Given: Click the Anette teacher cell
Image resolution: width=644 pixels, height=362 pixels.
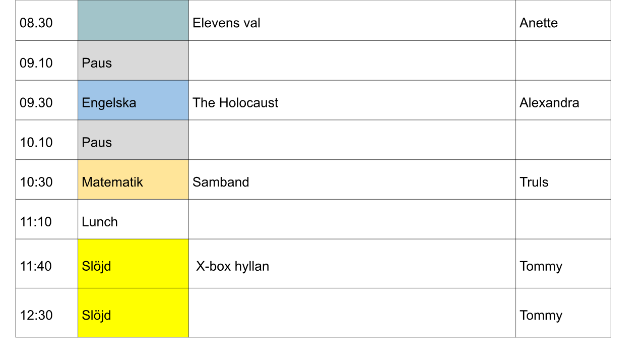Looking at the screenshot, I should coord(563,23).
